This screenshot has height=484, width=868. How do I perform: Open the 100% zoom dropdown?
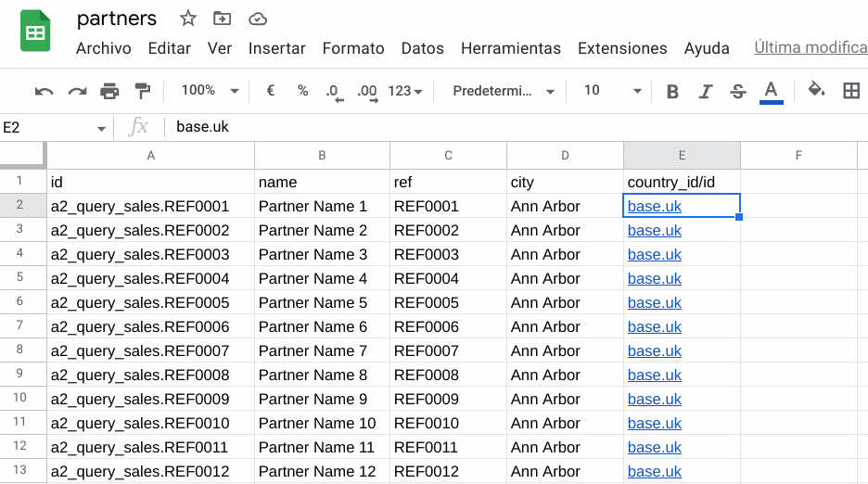[210, 90]
